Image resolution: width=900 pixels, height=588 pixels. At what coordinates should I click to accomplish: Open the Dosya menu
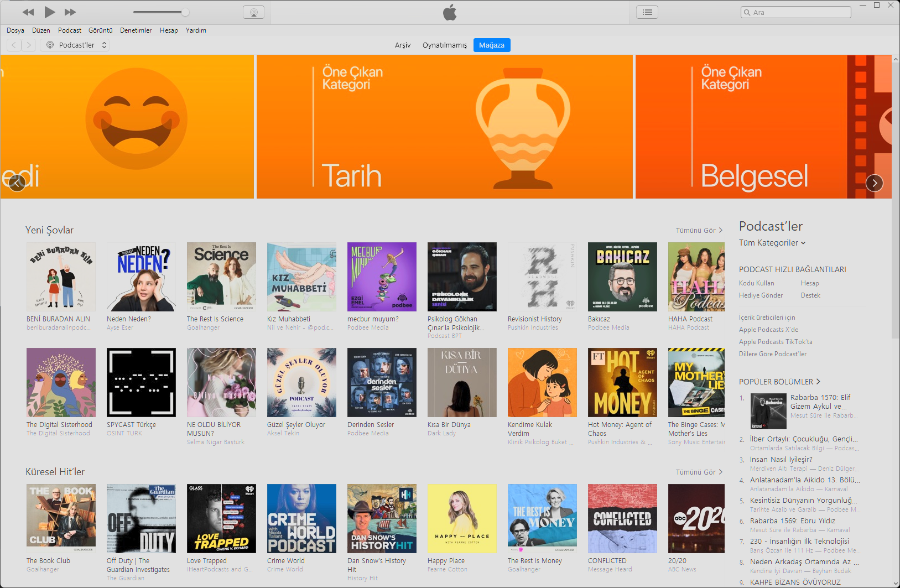tap(15, 30)
